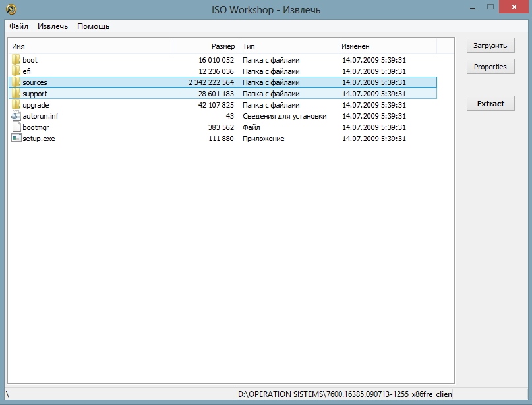Image resolution: width=532 pixels, height=405 pixels.
Task: Click the type text Сведения для установки
Action: pos(284,116)
